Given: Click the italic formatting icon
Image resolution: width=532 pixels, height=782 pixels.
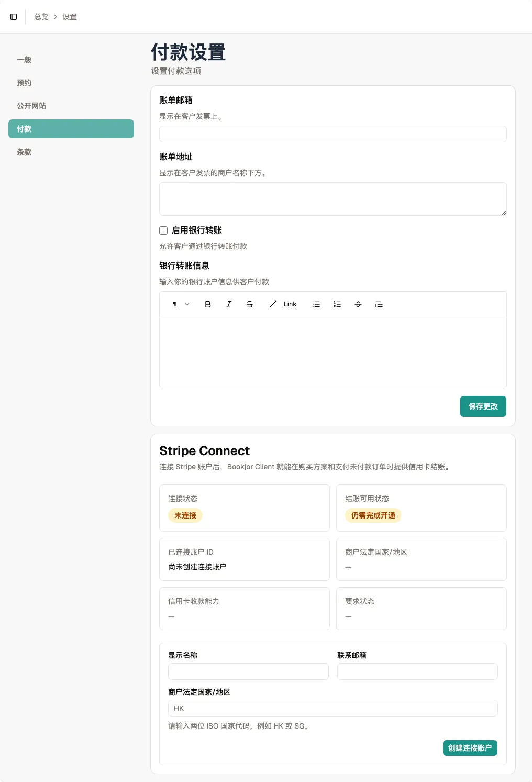Looking at the screenshot, I should [229, 304].
